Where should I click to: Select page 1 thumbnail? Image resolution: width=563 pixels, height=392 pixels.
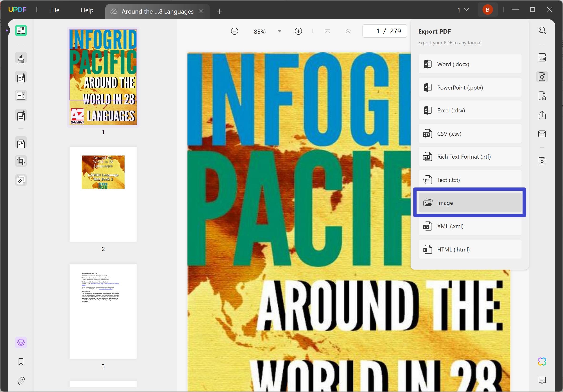[103, 77]
